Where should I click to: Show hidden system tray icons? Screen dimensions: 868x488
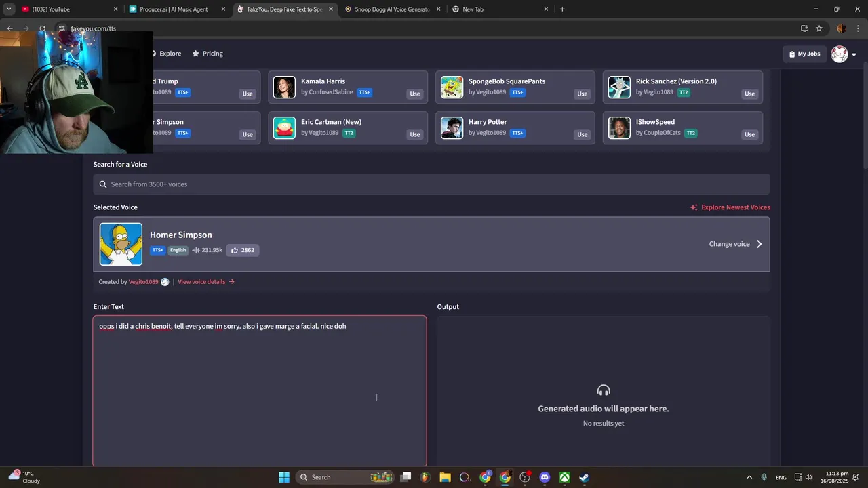coord(749,477)
